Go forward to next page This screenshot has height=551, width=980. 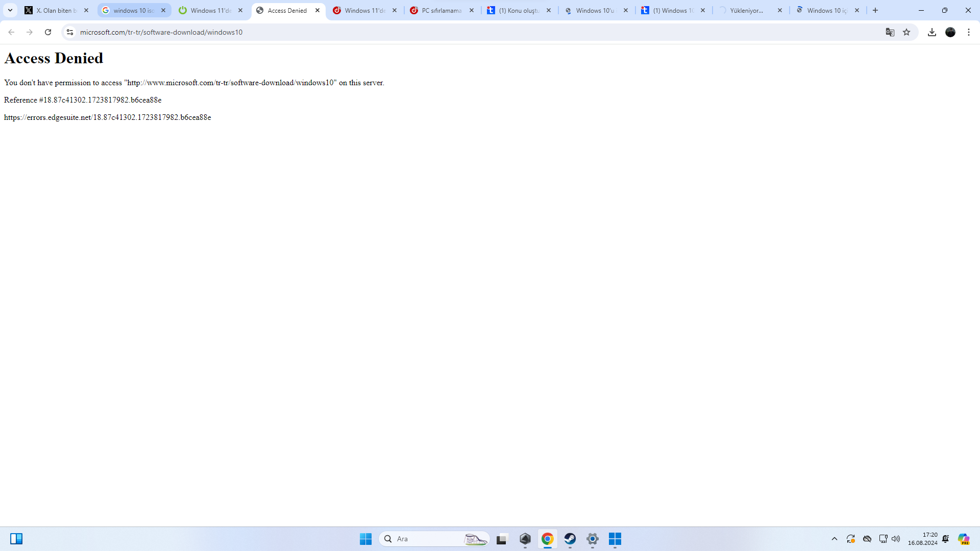click(x=30, y=32)
